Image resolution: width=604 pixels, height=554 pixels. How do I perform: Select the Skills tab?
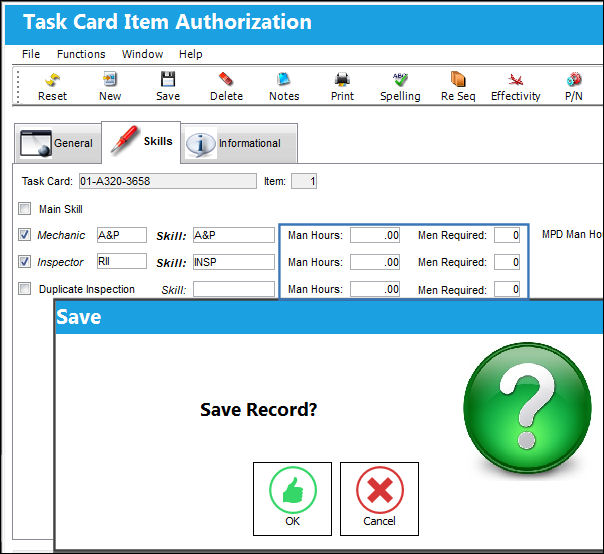pos(141,142)
